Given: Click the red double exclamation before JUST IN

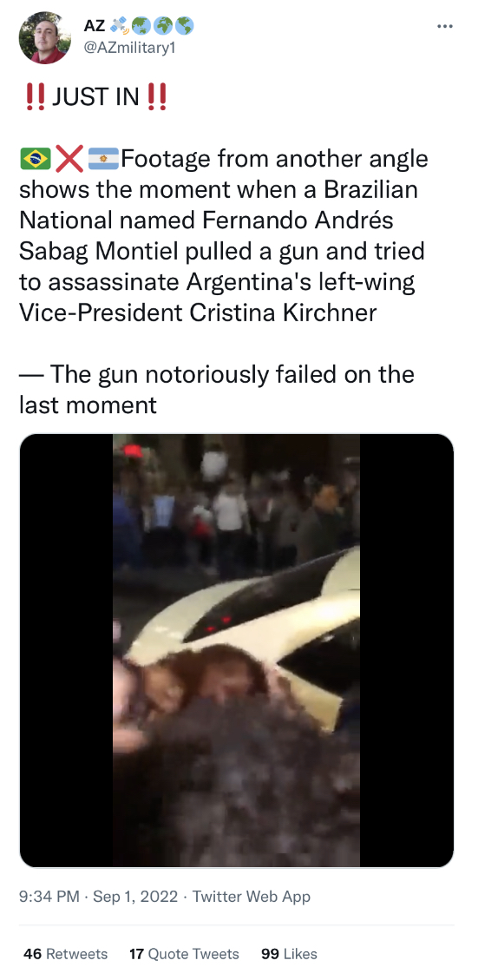Looking at the screenshot, I should point(35,97).
